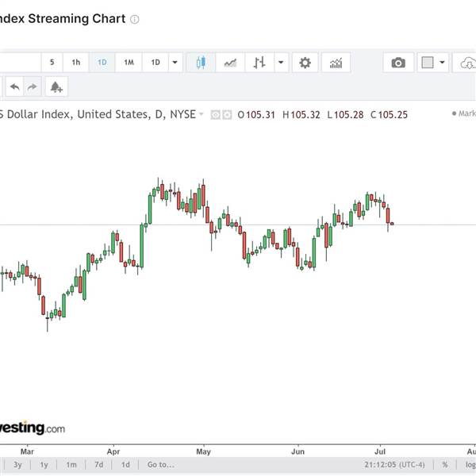Click the info icon next to Streaming Chart
Screen dimensions: 476x476
pos(135,19)
